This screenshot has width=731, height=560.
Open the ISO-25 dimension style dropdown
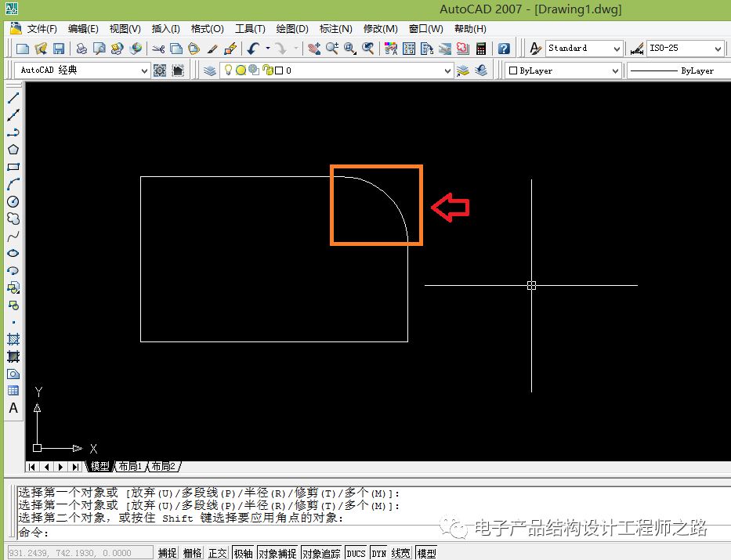718,49
